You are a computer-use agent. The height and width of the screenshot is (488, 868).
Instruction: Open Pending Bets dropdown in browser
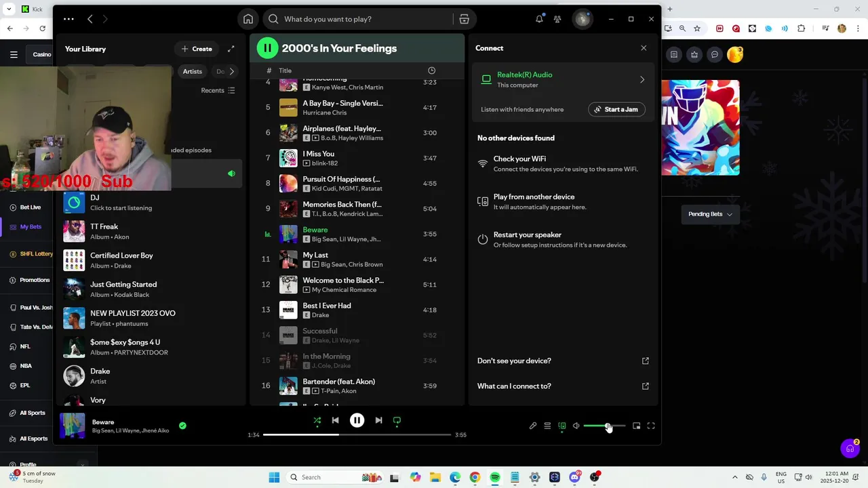pos(710,214)
